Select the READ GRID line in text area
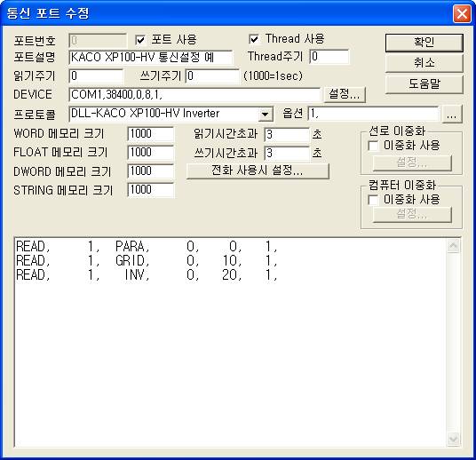 147,260
